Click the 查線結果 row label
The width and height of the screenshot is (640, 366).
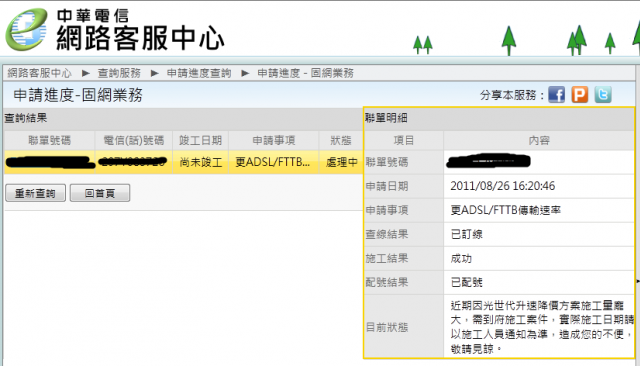387,234
